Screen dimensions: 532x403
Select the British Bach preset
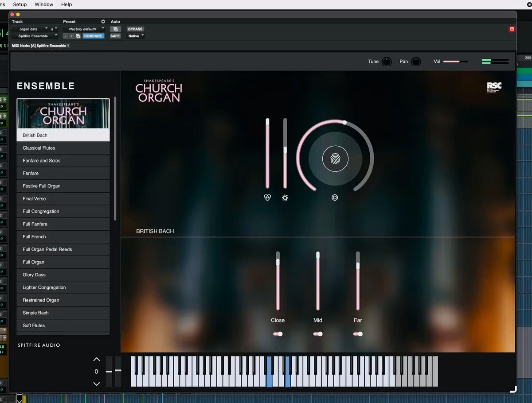click(63, 135)
